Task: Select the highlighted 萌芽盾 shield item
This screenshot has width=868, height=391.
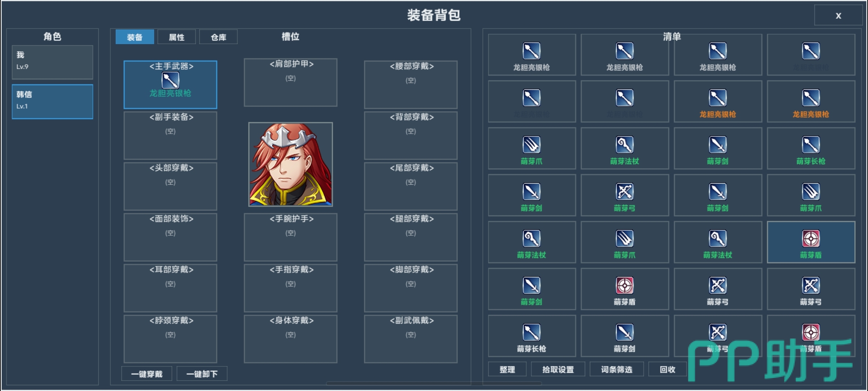Action: pos(811,242)
